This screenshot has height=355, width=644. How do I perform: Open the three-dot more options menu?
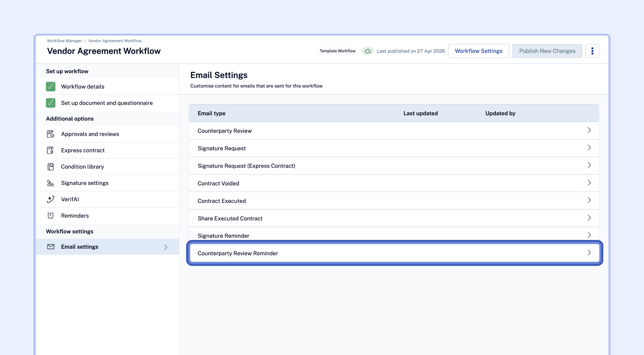[592, 51]
